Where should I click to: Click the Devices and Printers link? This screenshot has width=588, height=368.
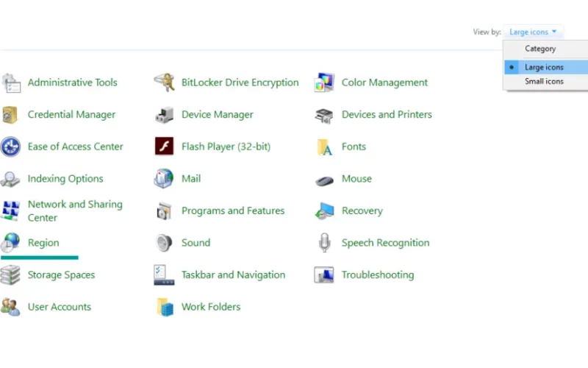[387, 115]
